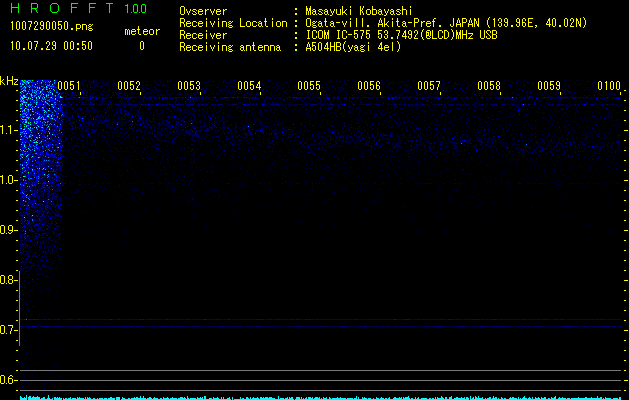629x400 pixels.
Task: Click the 0.6 kHz axis label
Action: point(8,380)
